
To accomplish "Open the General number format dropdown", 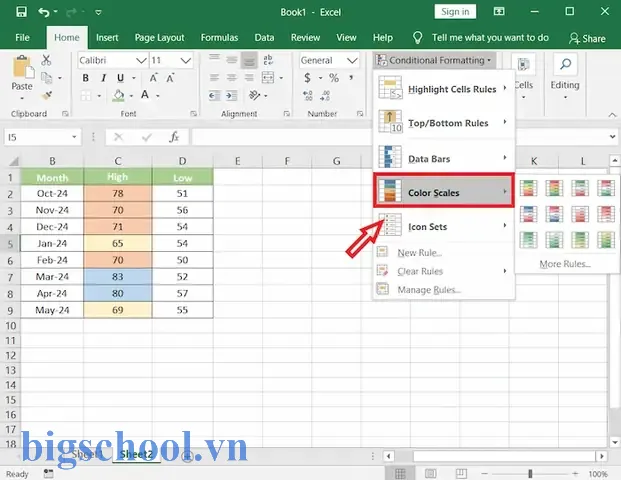I will [x=352, y=61].
